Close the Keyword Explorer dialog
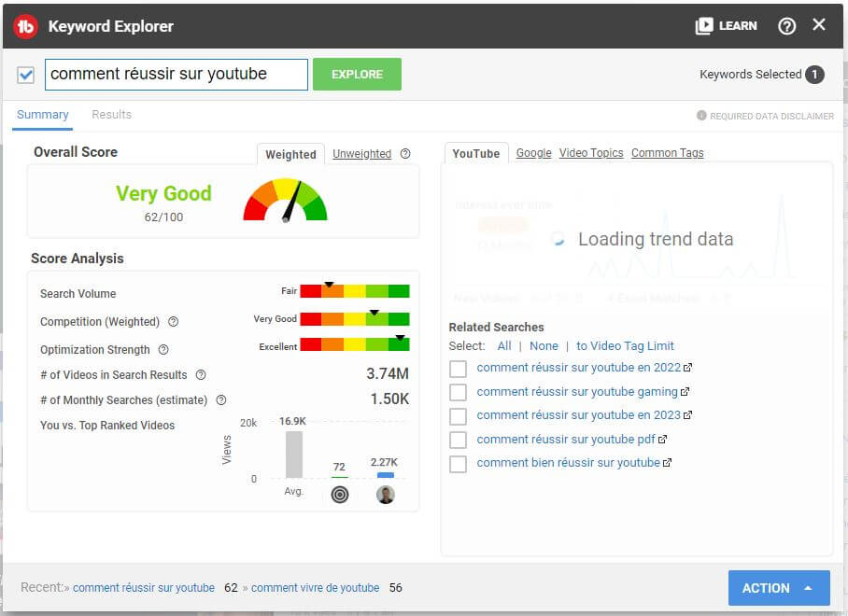848x616 pixels. (819, 24)
